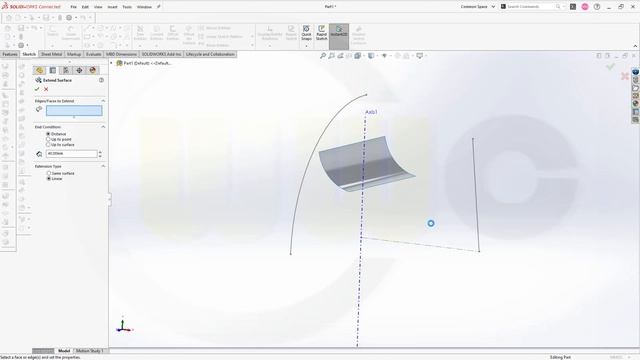
Task: Click the View Orientation cube icon
Action: pos(358,56)
